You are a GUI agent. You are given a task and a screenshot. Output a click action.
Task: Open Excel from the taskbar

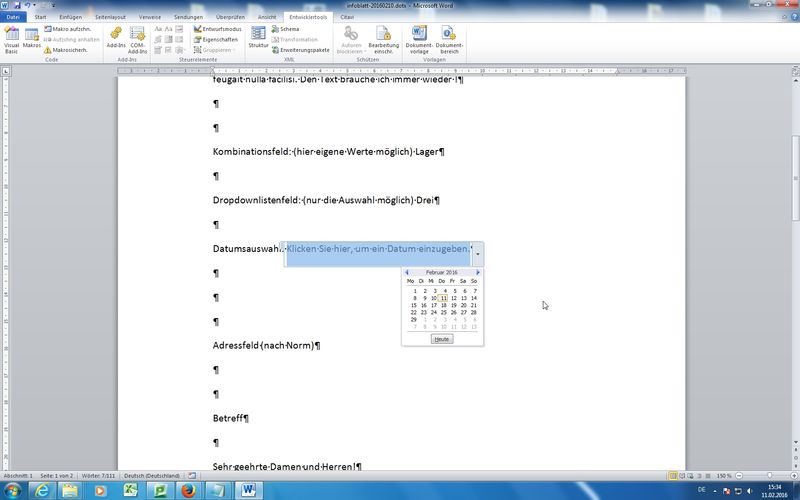[130, 490]
